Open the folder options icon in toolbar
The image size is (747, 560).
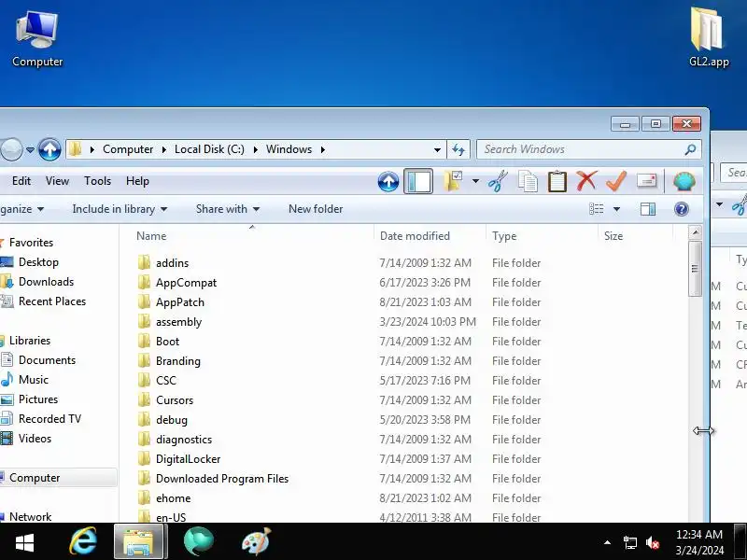454,181
